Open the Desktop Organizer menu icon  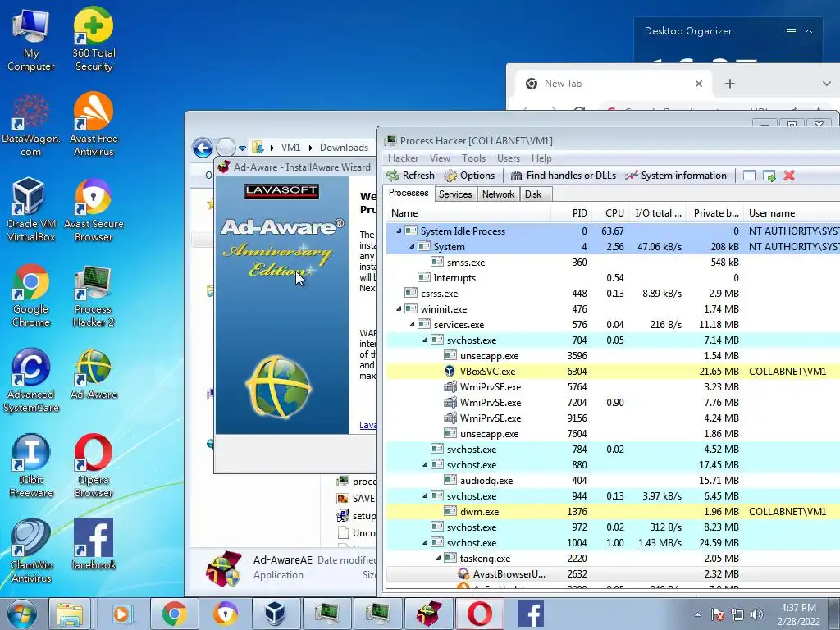791,32
